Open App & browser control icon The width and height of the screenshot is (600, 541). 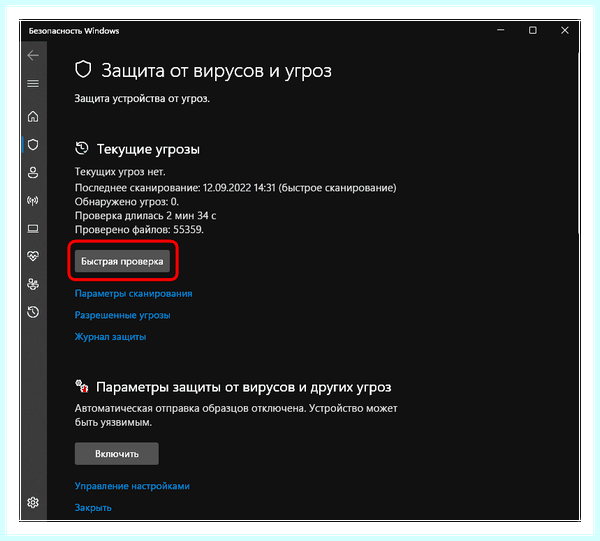pos(33,229)
